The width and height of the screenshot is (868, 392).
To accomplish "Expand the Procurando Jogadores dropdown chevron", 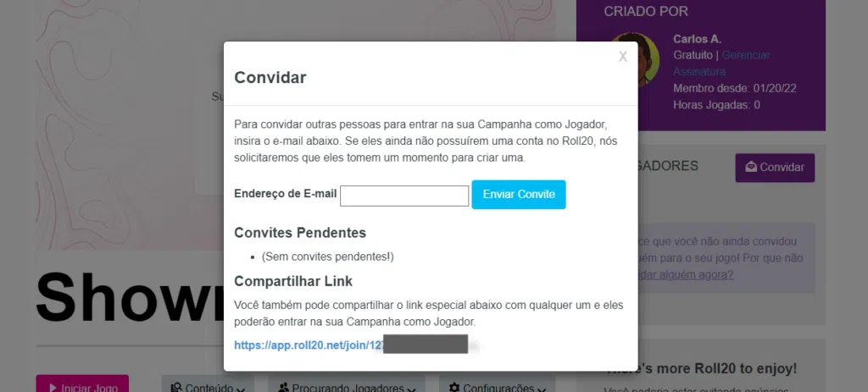I will (x=411, y=389).
